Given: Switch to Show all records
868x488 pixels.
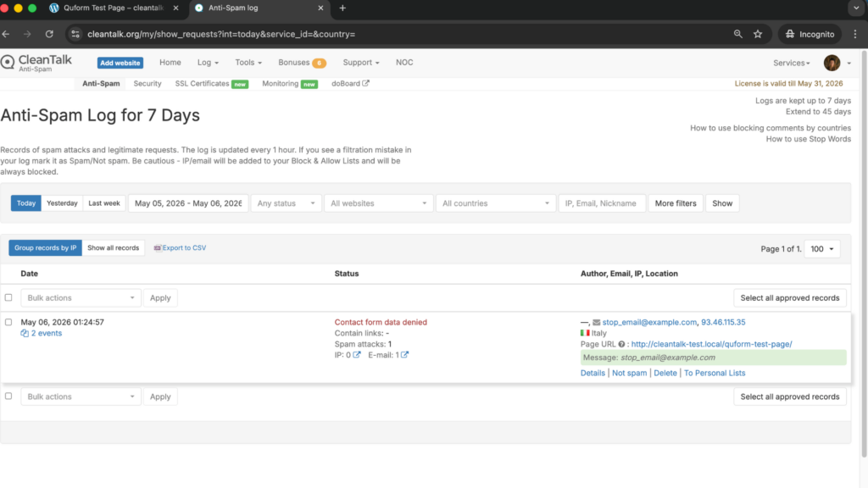Looking at the screenshot, I should 113,248.
